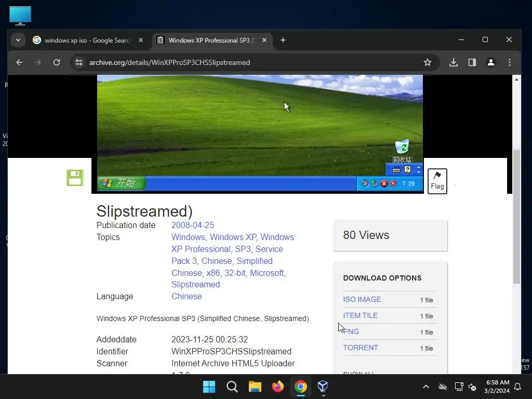
Task: Open the x86 topic link
Action: click(x=213, y=273)
